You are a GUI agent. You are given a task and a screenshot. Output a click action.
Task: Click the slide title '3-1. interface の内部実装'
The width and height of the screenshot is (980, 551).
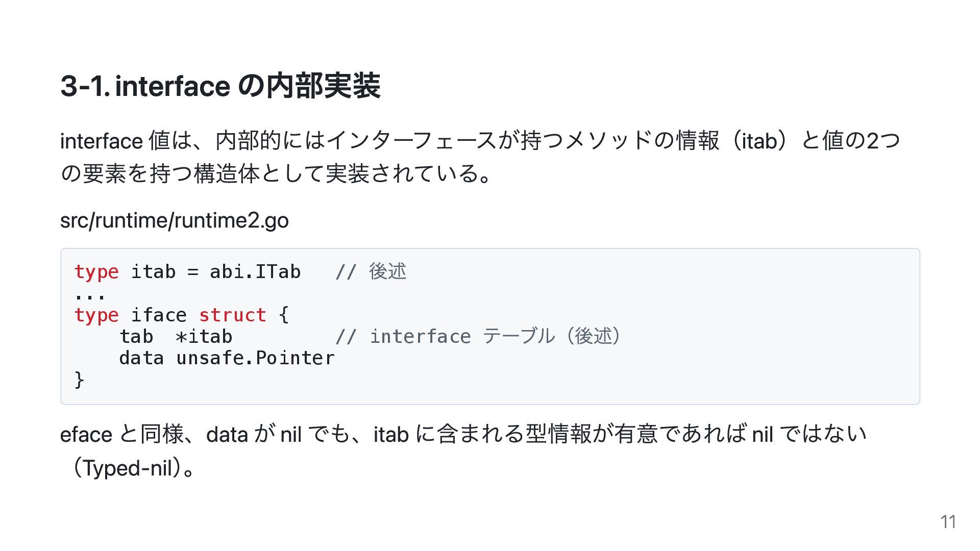pyautogui.click(x=220, y=86)
